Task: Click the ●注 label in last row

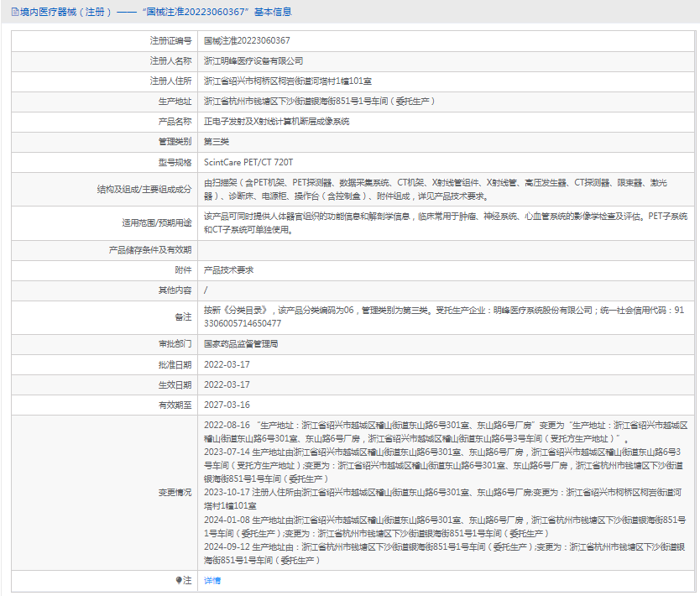Action: 184,580
